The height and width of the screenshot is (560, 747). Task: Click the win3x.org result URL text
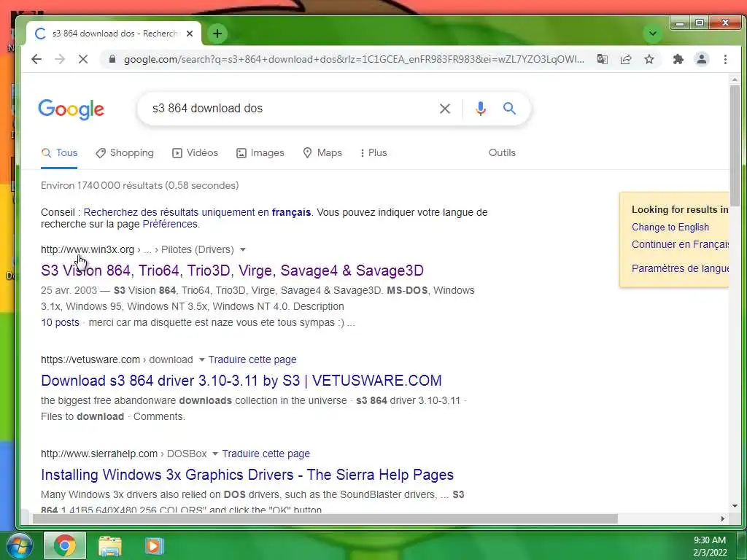88,249
